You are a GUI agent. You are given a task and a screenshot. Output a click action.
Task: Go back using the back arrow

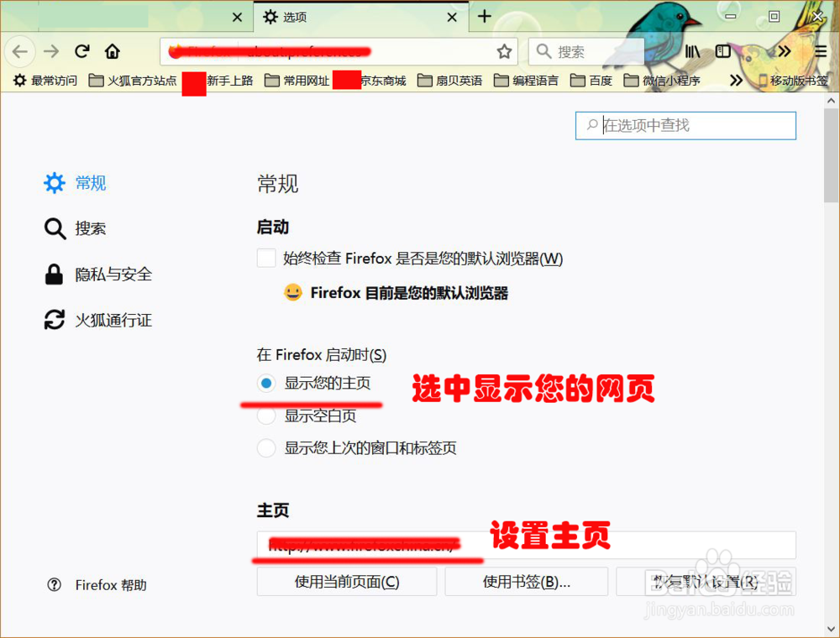(20, 51)
